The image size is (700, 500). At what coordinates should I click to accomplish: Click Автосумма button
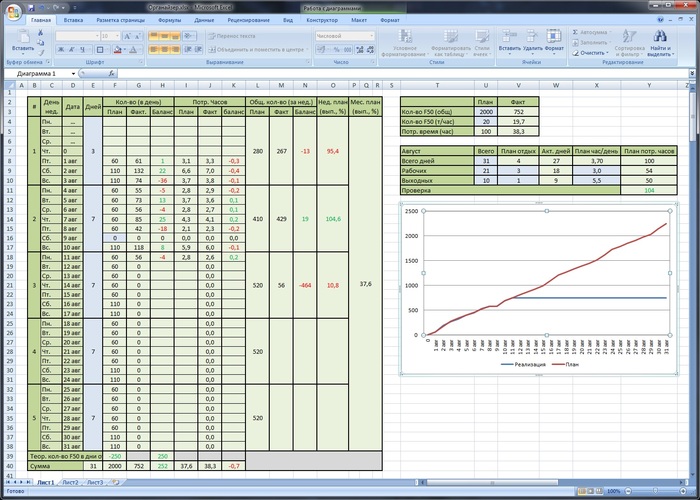click(592, 33)
